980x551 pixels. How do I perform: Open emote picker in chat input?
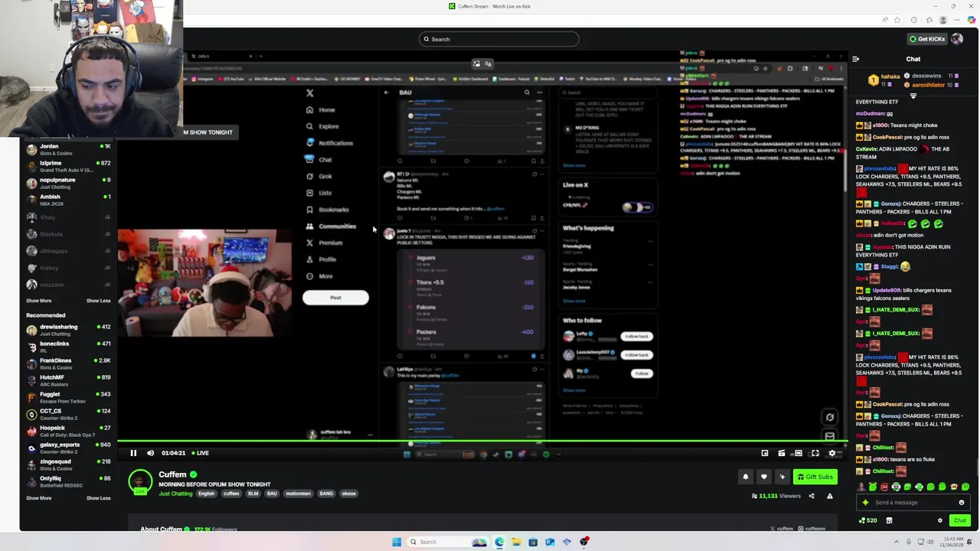[x=962, y=503]
